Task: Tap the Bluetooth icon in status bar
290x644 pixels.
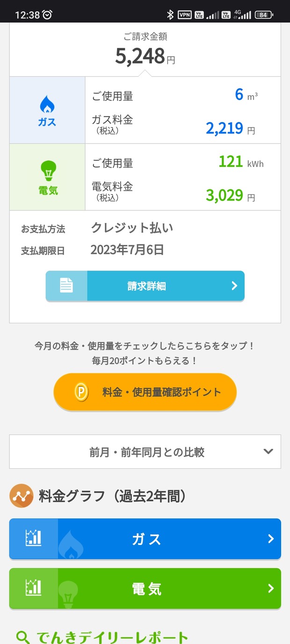Action: (x=170, y=15)
